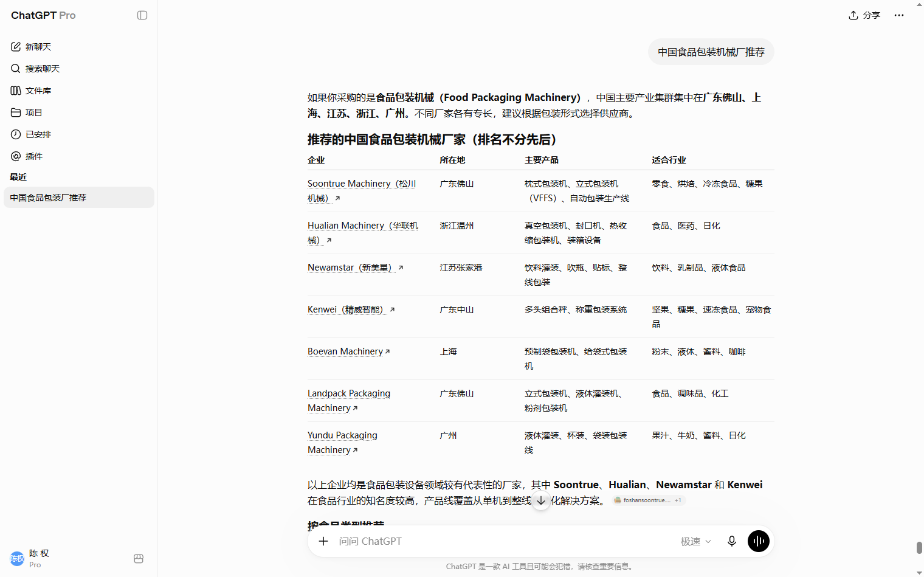Open Newamstar (新美星) link

356,268
